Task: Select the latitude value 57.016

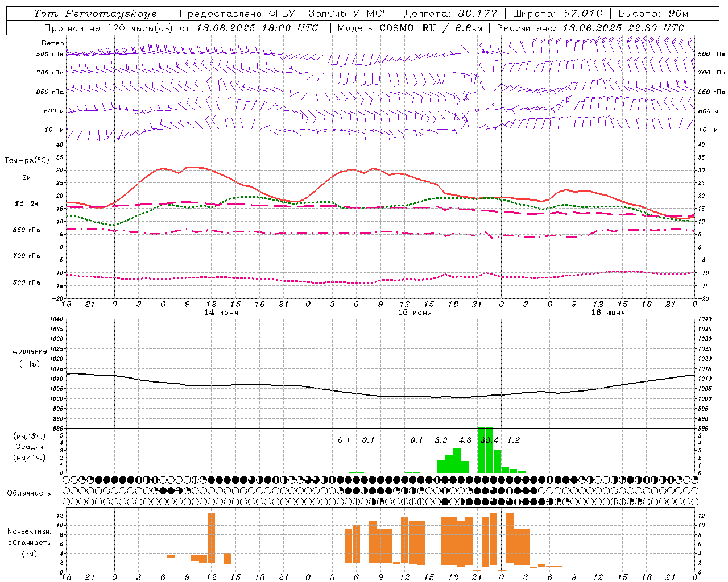Action: 582,14
